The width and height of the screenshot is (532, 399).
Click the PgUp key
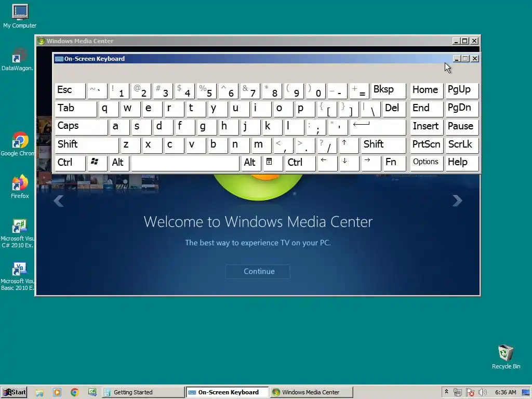tap(462, 90)
